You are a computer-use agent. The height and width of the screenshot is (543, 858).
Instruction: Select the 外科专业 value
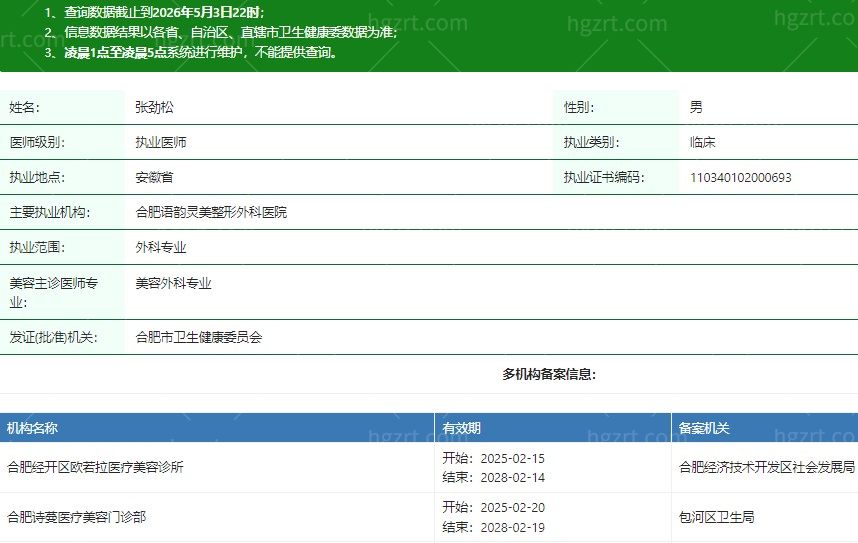[161, 247]
